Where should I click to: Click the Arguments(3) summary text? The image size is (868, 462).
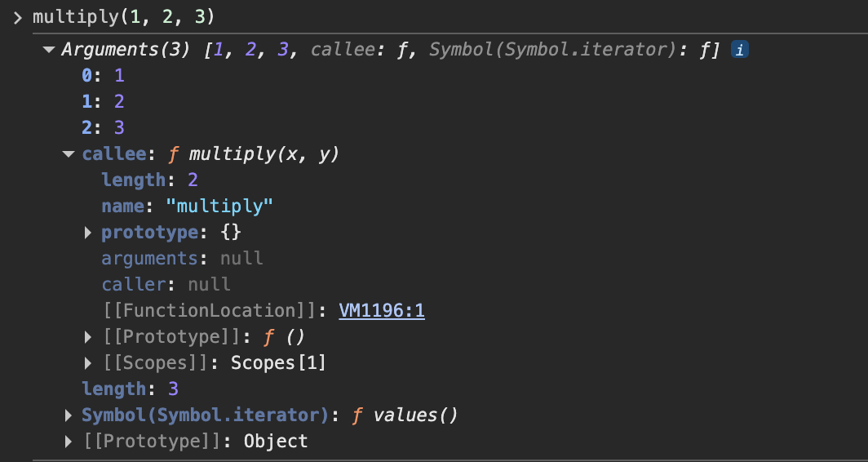click(x=390, y=50)
